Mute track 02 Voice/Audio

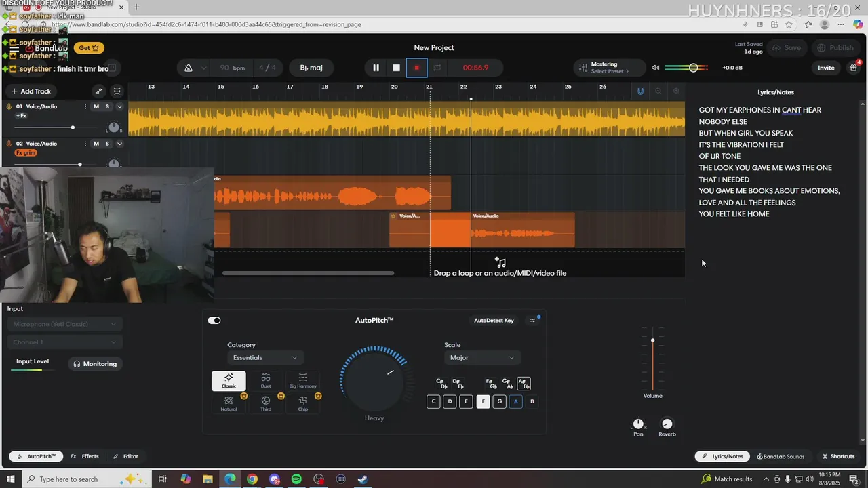pyautogui.click(x=96, y=144)
